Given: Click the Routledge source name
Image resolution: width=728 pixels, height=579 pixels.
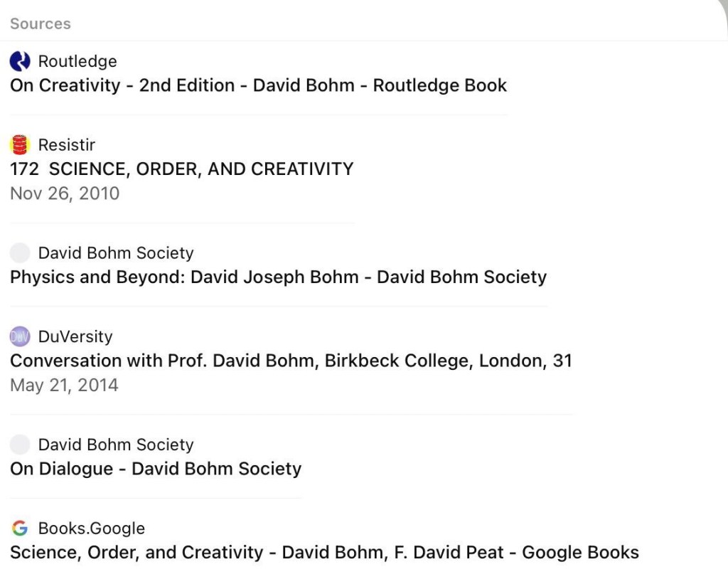Looking at the screenshot, I should pos(77,61).
